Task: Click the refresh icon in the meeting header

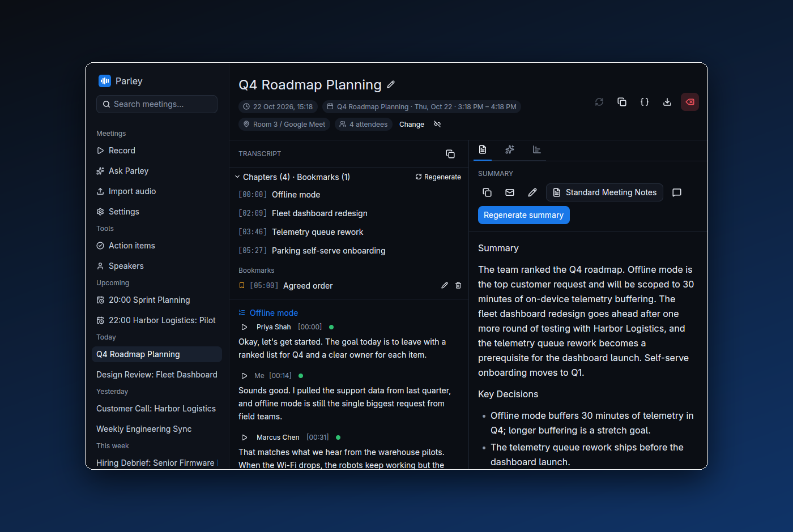Action: point(599,102)
